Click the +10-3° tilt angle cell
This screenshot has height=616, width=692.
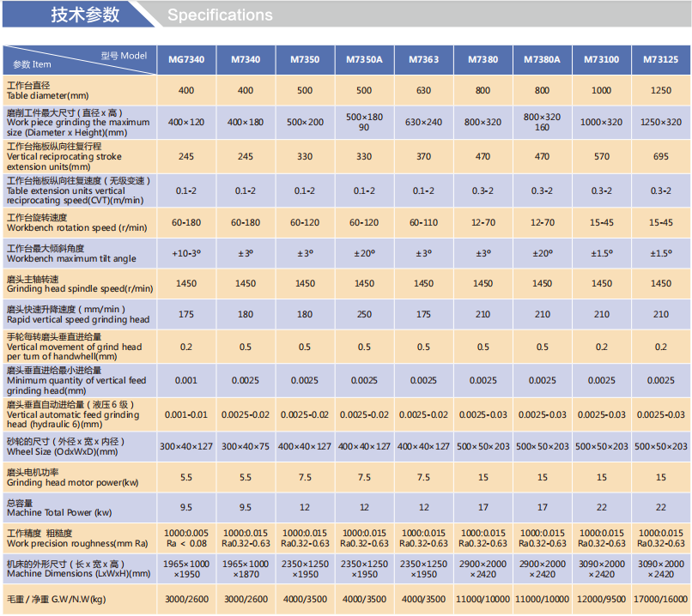[x=186, y=253]
